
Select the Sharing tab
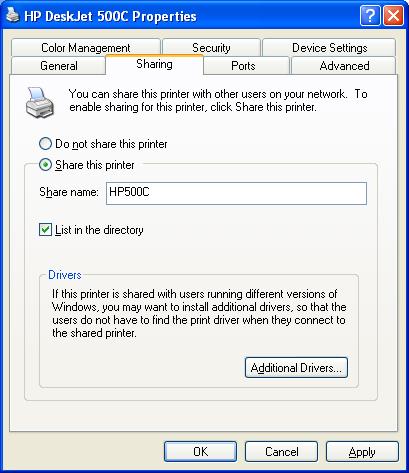[x=154, y=64]
